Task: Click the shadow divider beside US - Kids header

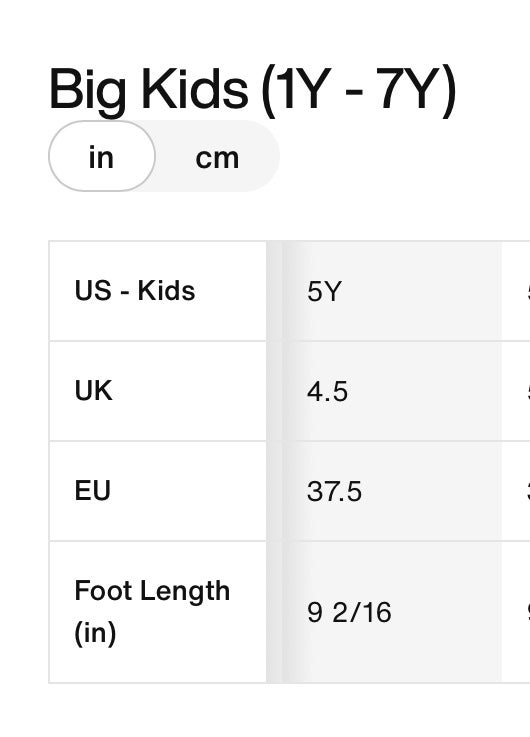Action: coord(274,291)
